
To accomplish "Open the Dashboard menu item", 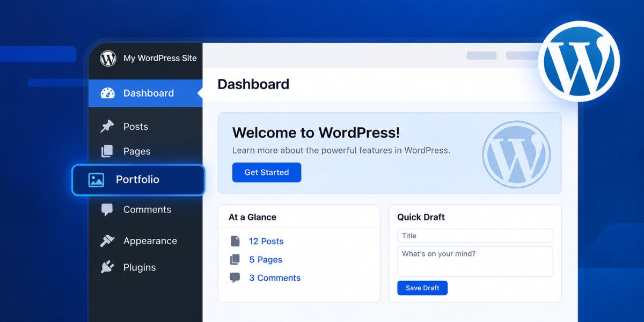I will [145, 93].
